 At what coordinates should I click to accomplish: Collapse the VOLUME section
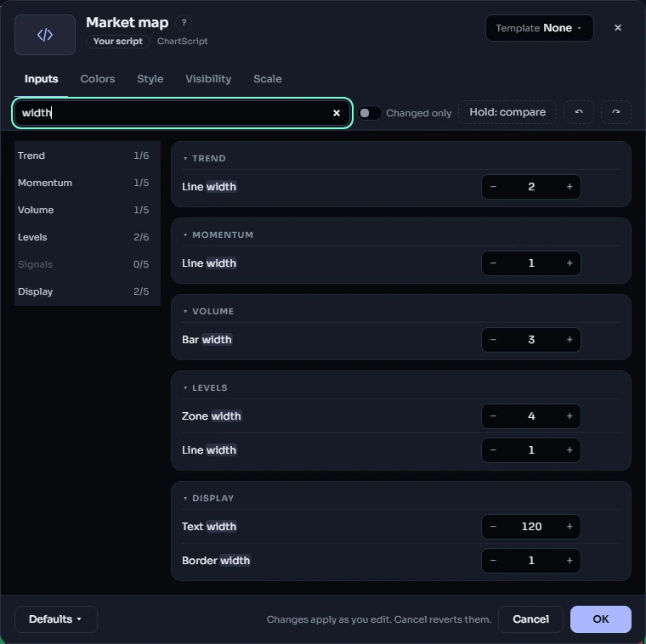(208, 311)
